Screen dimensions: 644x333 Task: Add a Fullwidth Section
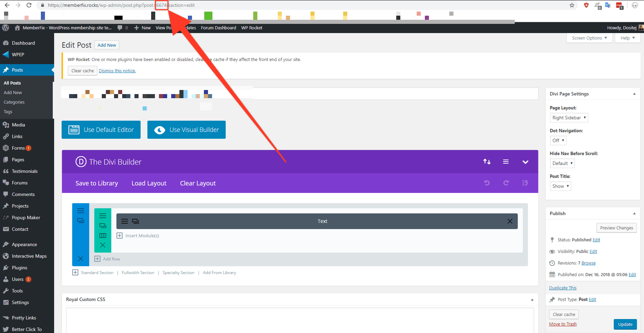click(x=138, y=273)
